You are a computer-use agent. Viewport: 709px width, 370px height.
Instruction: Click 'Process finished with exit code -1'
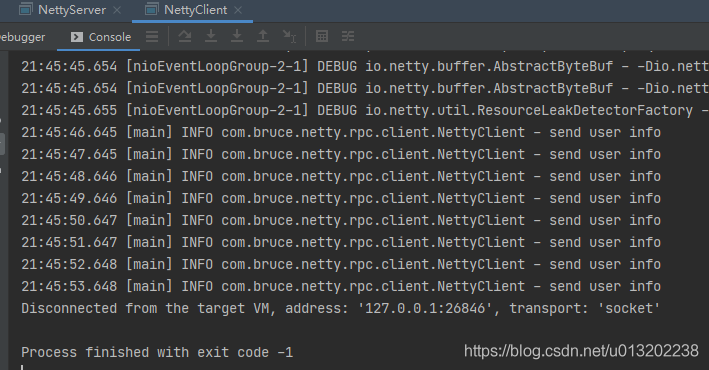(x=157, y=352)
